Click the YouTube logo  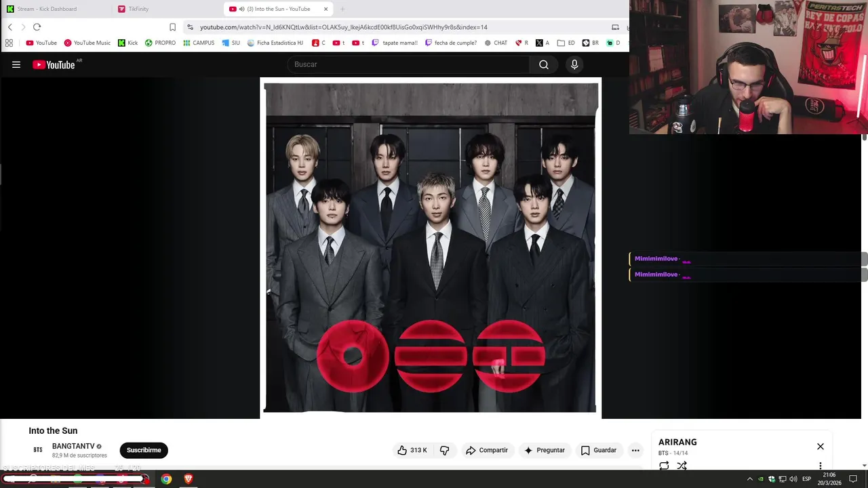click(x=54, y=64)
